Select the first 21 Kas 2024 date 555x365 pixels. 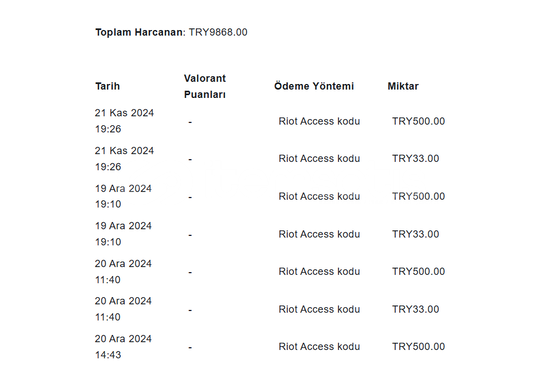124,121
